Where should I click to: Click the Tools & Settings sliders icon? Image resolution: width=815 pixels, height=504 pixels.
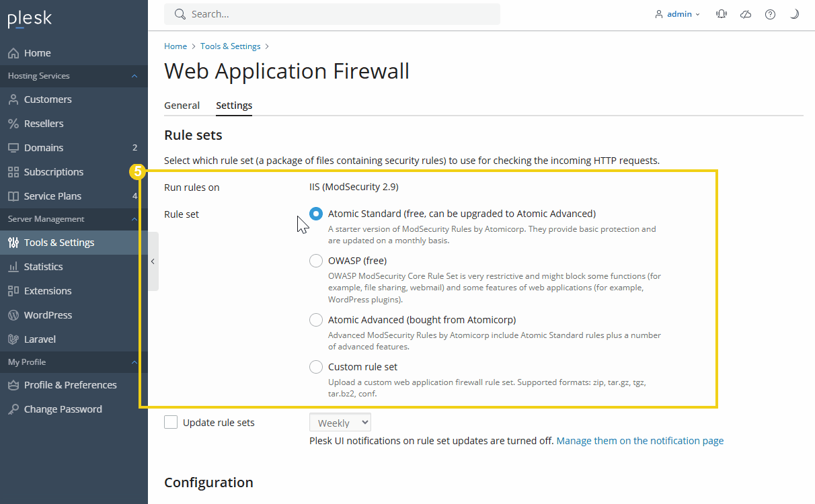coord(13,243)
